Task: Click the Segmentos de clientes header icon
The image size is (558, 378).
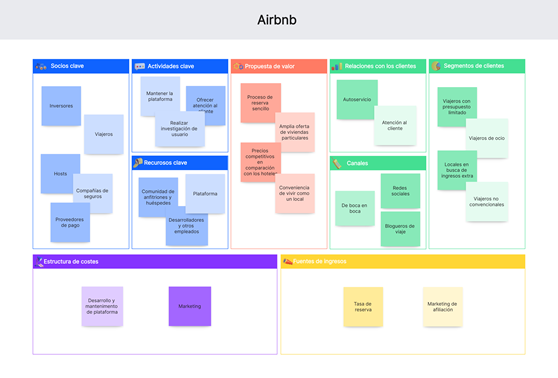Action: 436,66
